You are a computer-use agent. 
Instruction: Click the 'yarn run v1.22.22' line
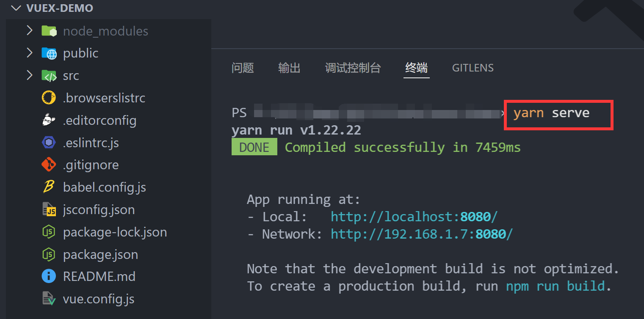(x=296, y=130)
